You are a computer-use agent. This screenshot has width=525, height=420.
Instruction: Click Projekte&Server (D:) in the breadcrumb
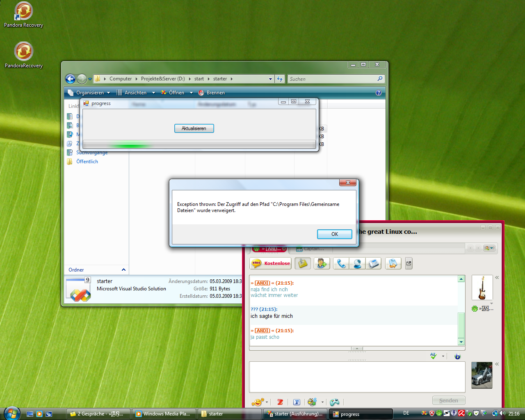pyautogui.click(x=163, y=79)
